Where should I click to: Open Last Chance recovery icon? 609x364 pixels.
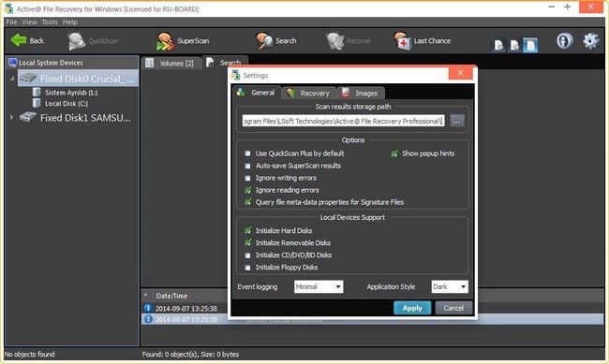(x=402, y=41)
